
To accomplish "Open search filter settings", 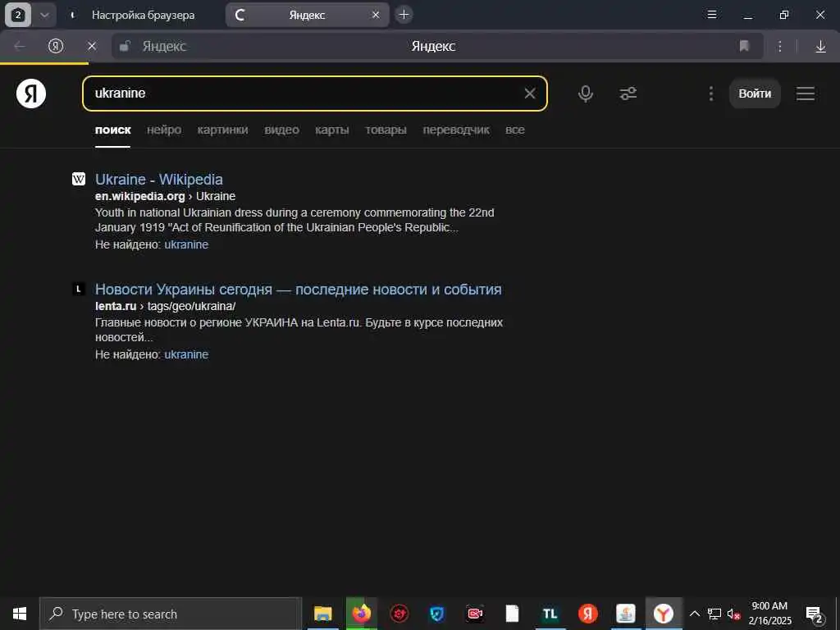I will tap(628, 94).
